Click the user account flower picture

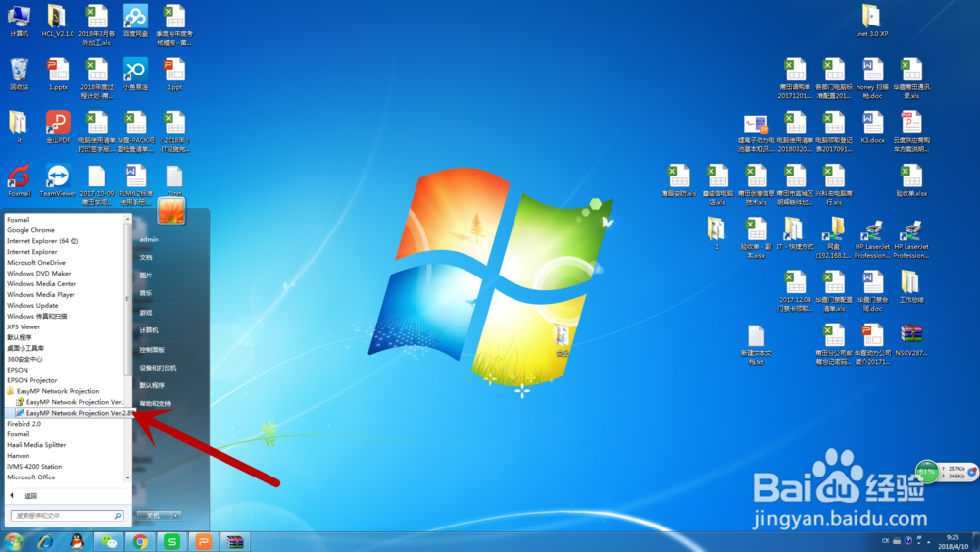171,211
